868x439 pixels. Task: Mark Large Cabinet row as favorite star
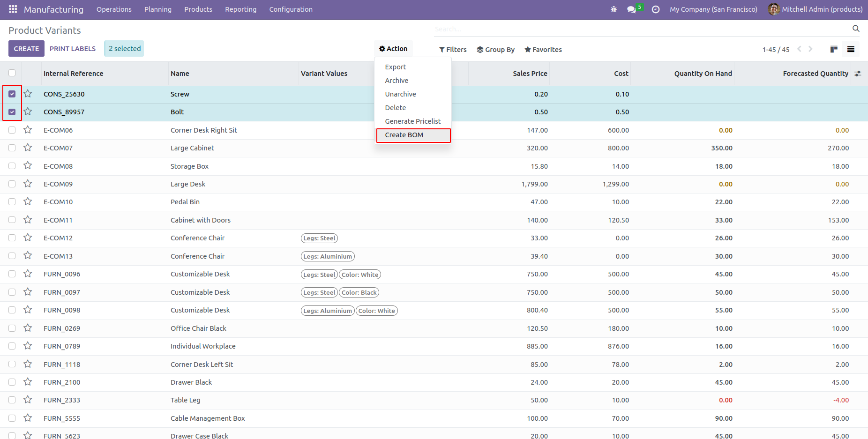(x=28, y=148)
